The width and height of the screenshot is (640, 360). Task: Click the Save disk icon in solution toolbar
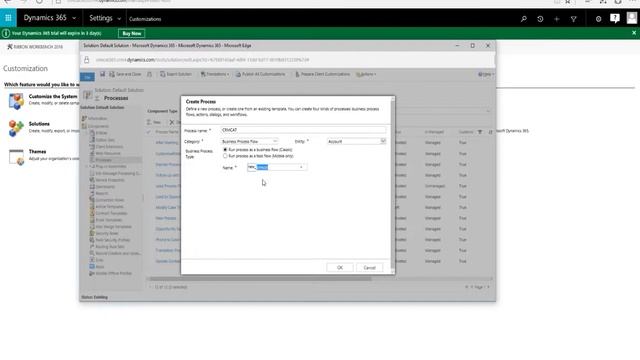[x=102, y=74]
